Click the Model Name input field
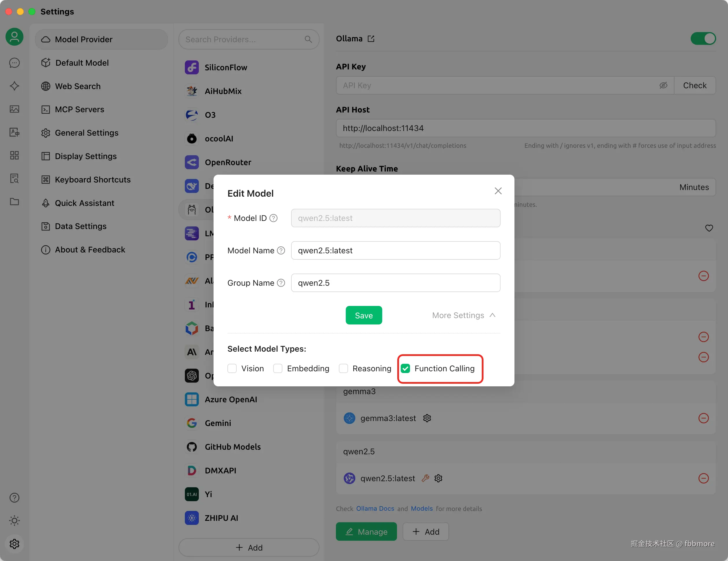This screenshot has height=561, width=728. 395,250
